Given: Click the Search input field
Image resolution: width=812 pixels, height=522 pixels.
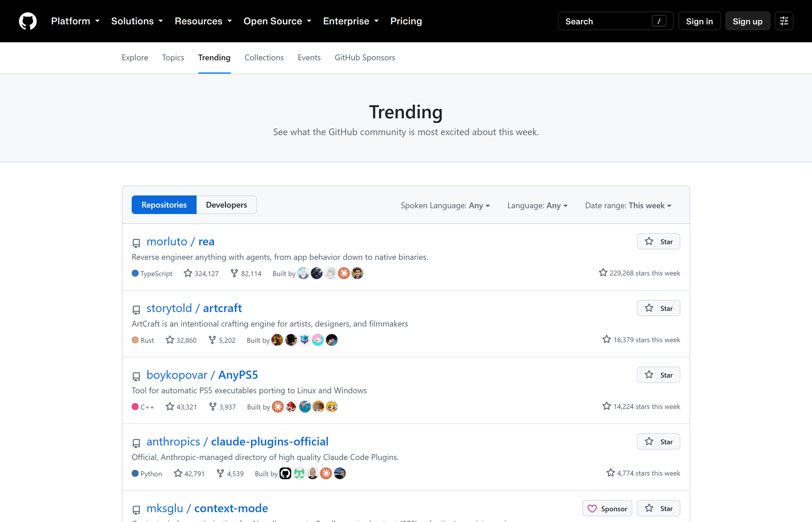Looking at the screenshot, I should [616, 21].
